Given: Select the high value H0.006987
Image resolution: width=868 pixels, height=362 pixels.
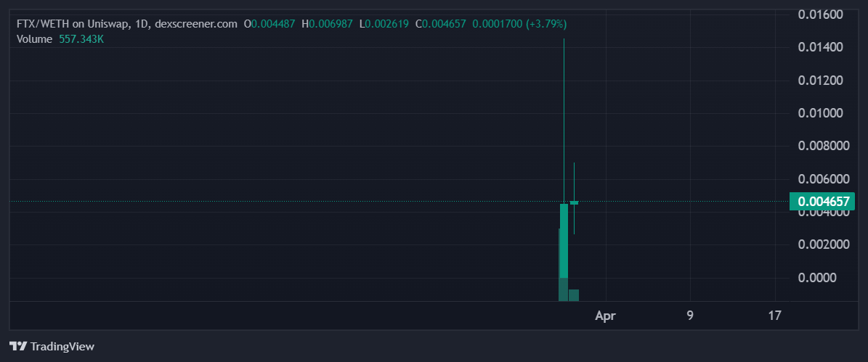Looking at the screenshot, I should 327,25.
